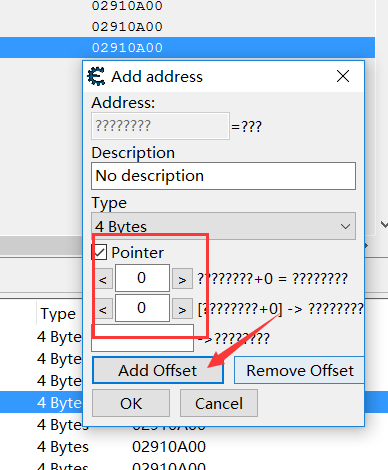Image resolution: width=388 pixels, height=470 pixels.
Task: Decrease the first offset with its left arrow
Action: (103, 279)
